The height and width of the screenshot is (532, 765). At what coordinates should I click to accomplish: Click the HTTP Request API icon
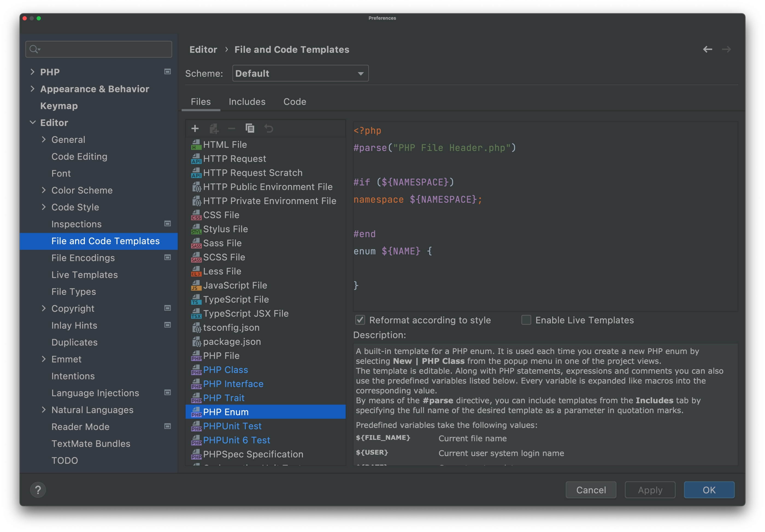(196, 159)
